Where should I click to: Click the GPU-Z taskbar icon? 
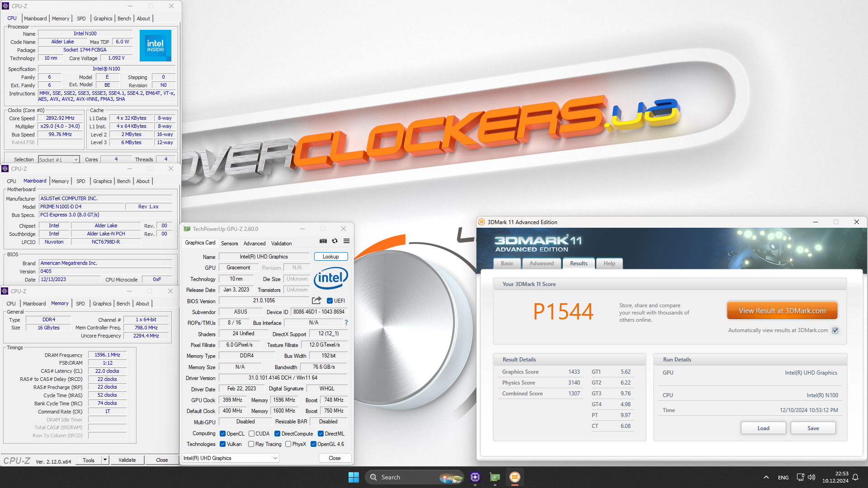495,477
